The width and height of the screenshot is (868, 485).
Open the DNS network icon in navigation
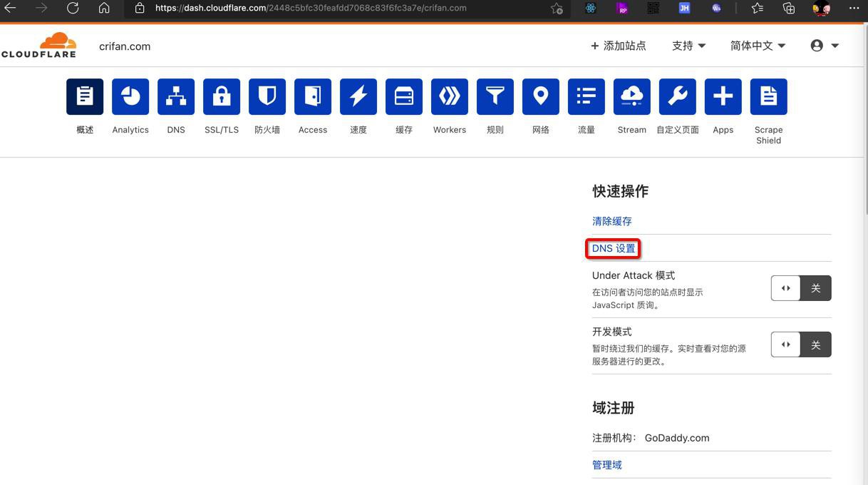pyautogui.click(x=176, y=96)
